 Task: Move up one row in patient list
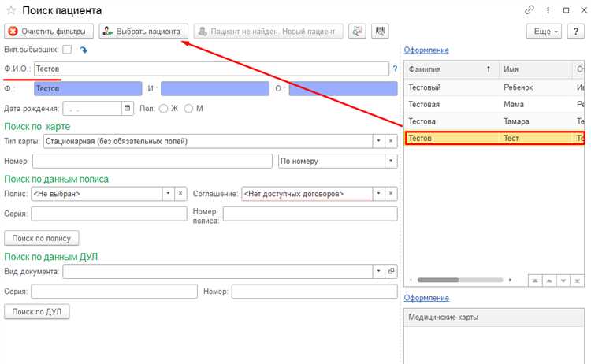(x=549, y=280)
